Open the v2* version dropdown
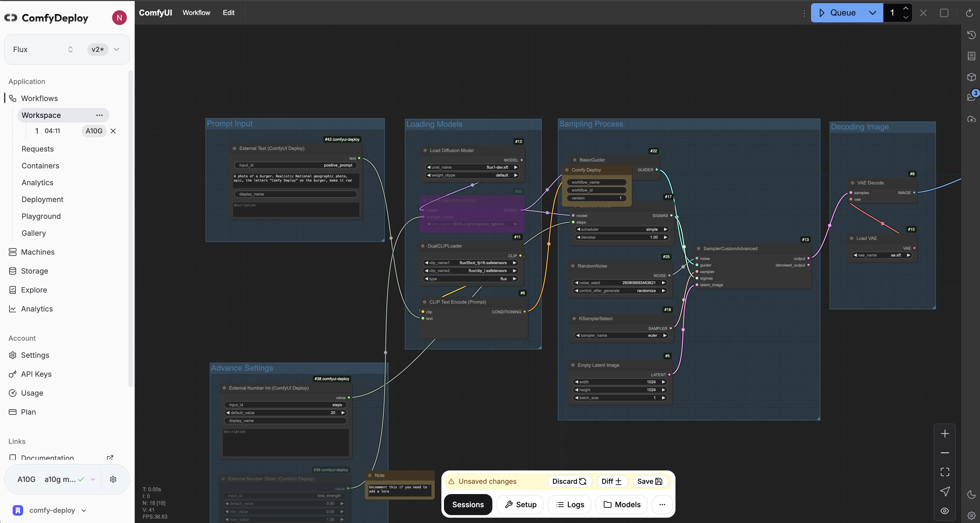 tap(116, 49)
